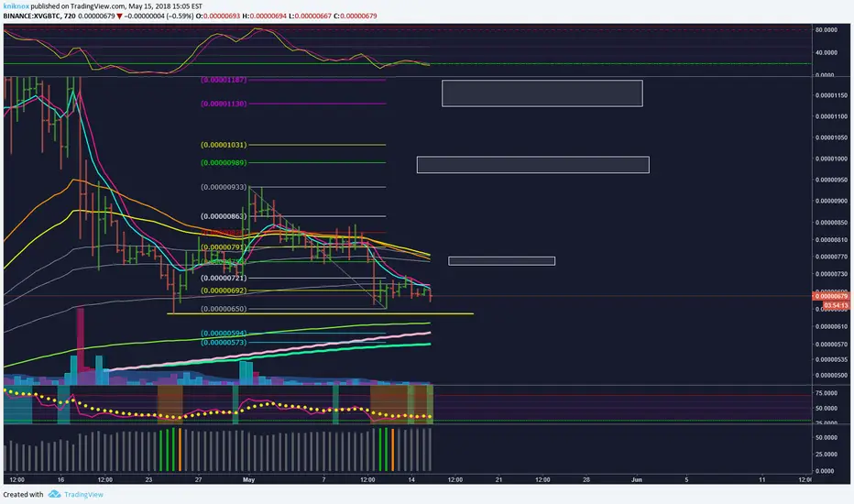This screenshot has width=854, height=504.
Task: Click the kniknox author link
Action: [16, 6]
